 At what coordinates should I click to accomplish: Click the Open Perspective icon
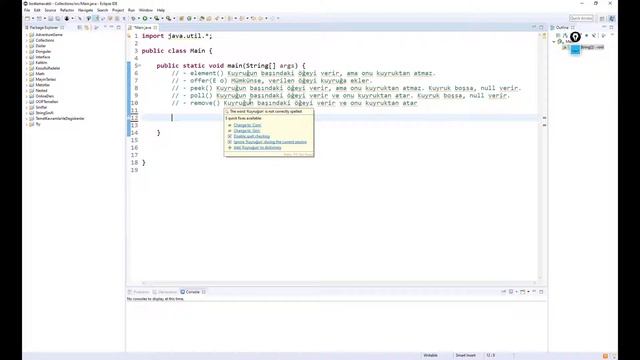(602, 18)
